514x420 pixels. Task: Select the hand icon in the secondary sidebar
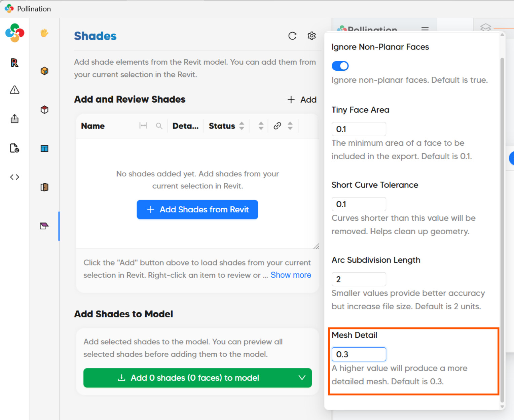point(44,33)
